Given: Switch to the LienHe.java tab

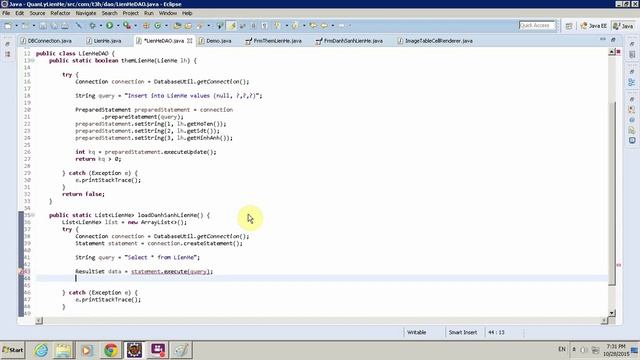Looking at the screenshot, I should tap(104, 41).
